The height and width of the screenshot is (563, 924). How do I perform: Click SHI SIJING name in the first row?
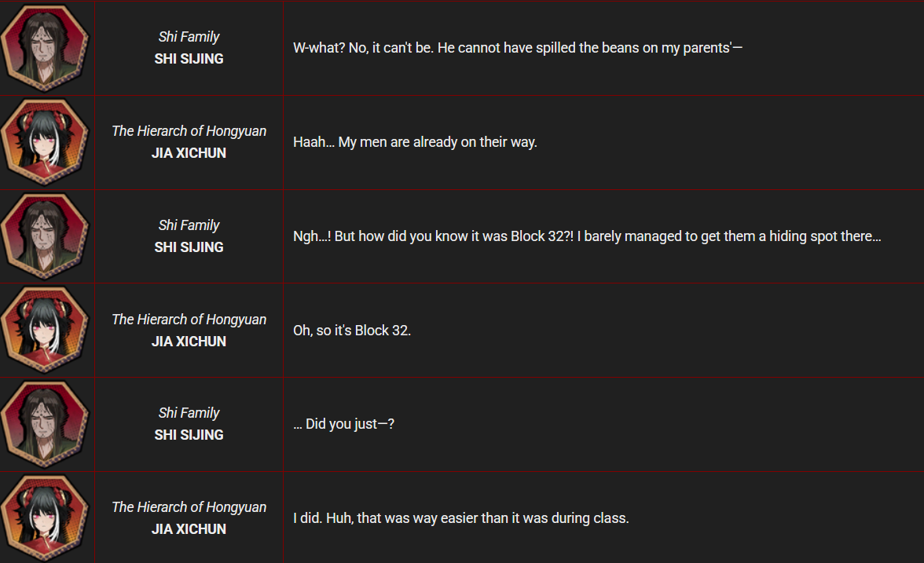click(x=189, y=59)
